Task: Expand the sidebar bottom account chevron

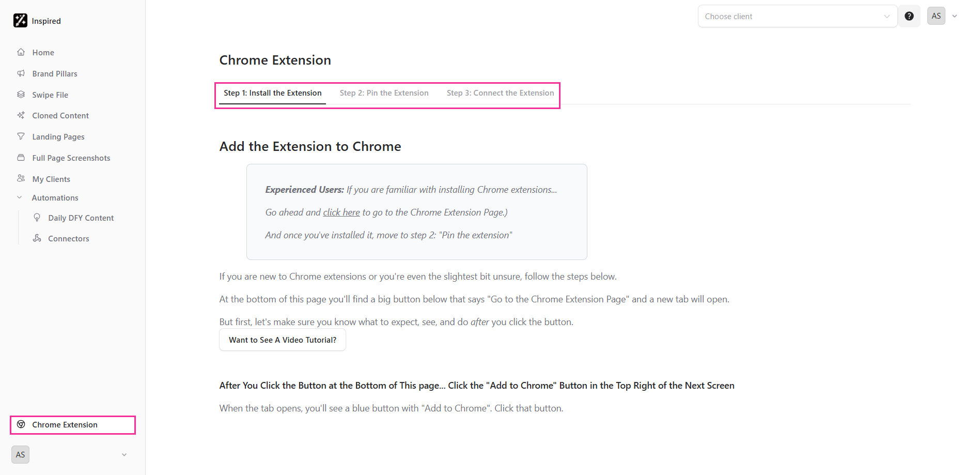Action: coord(124,455)
